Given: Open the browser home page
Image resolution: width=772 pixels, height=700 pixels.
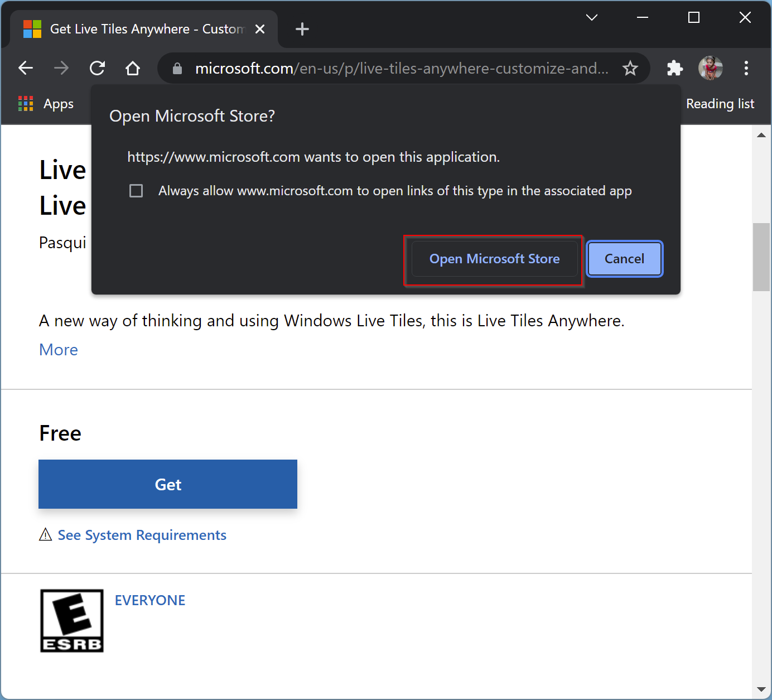Looking at the screenshot, I should (133, 68).
